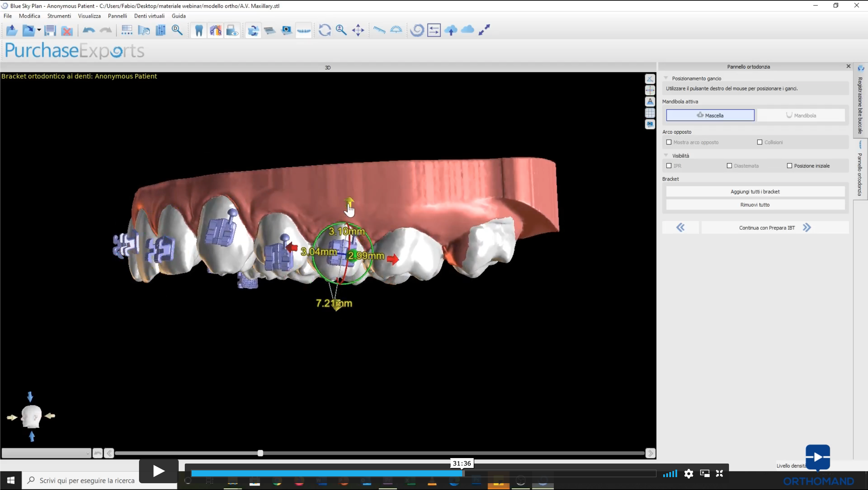Collapse the Posizionamento gancio section
This screenshot has width=868, height=490.
666,78
